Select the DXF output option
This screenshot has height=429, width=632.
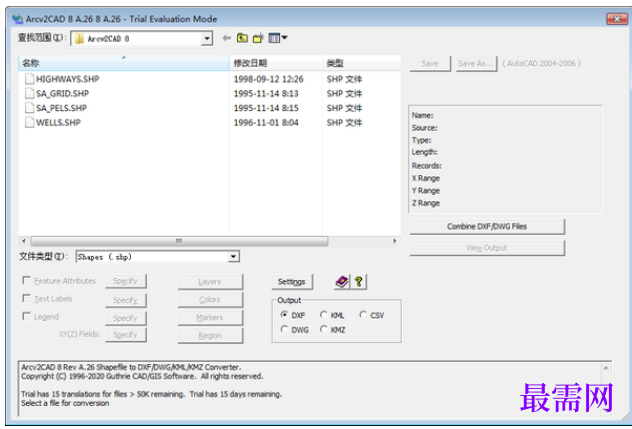[x=284, y=314]
